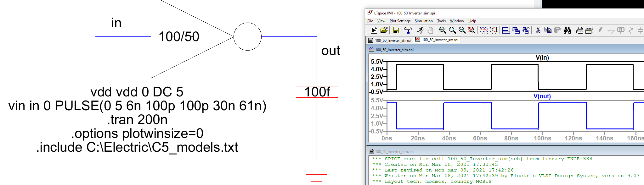Image resolution: width=644 pixels, height=185 pixels.
Task: Save the file using the floppy disk icon
Action: click(396, 30)
